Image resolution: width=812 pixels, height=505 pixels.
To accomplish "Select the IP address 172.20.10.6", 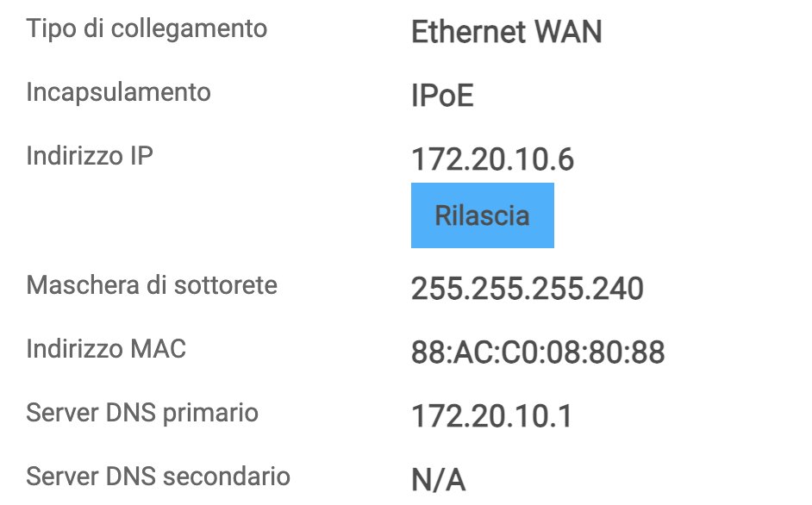I will point(492,160).
